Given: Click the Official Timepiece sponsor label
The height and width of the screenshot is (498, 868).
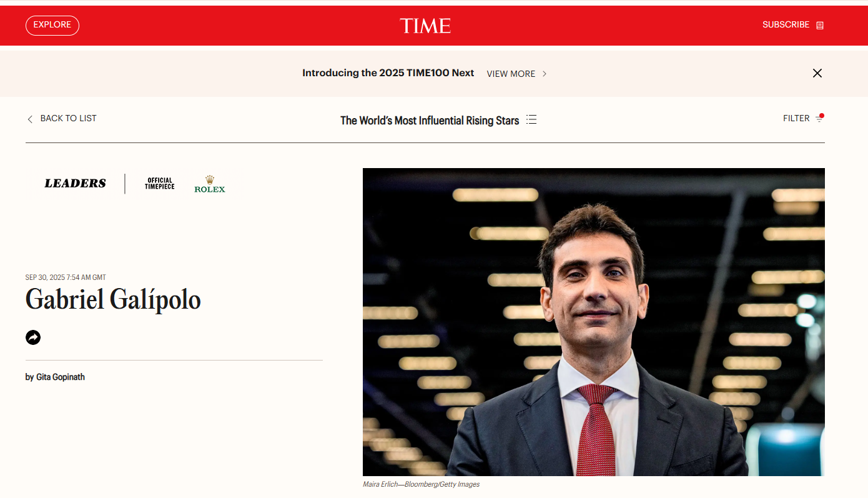Looking at the screenshot, I should (160, 184).
